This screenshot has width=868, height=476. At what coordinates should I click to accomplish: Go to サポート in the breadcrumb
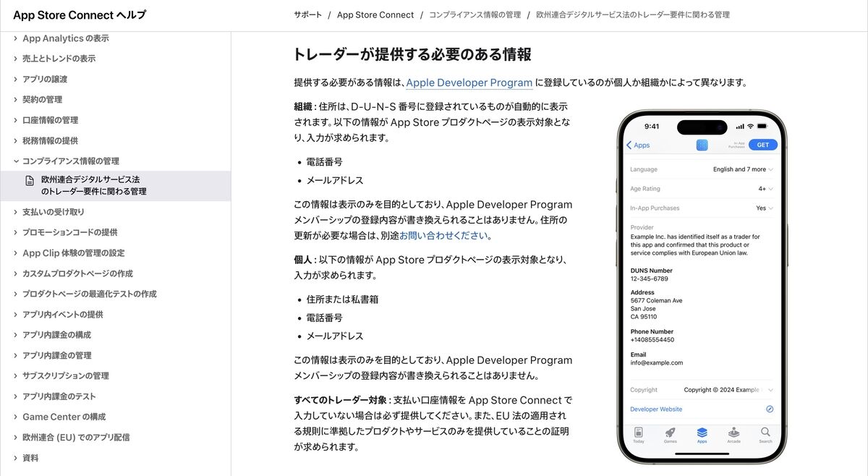click(x=308, y=14)
